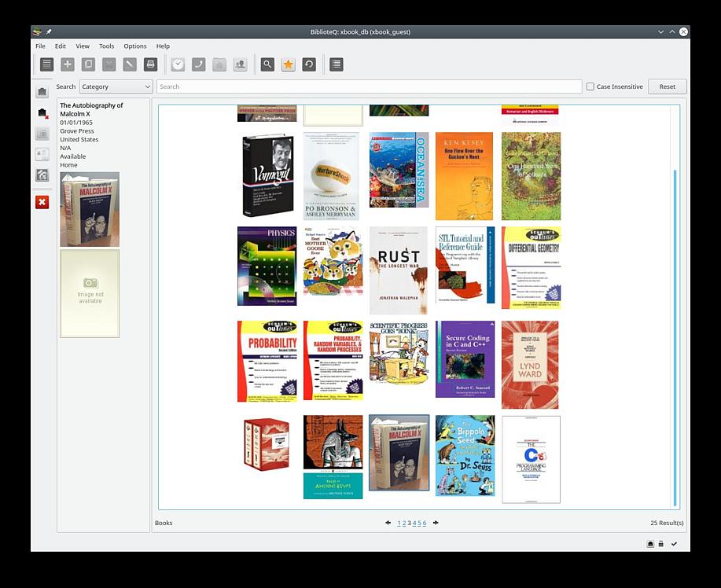Select the Rust: The Longest War cover

pos(399,270)
